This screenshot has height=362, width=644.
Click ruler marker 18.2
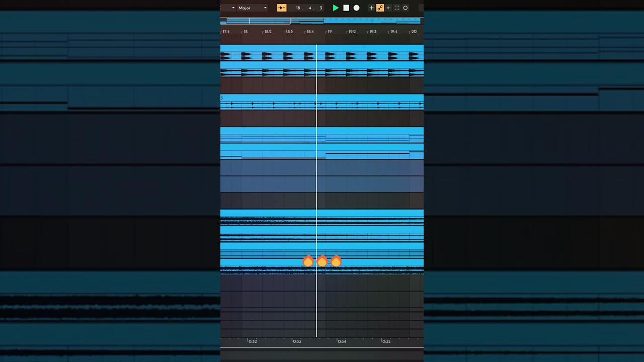[268, 32]
